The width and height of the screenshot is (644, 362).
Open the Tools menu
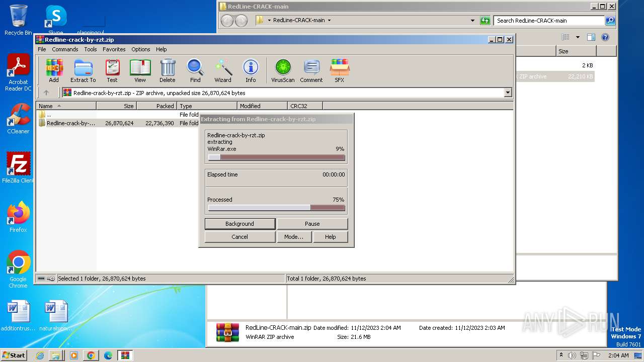(91, 49)
